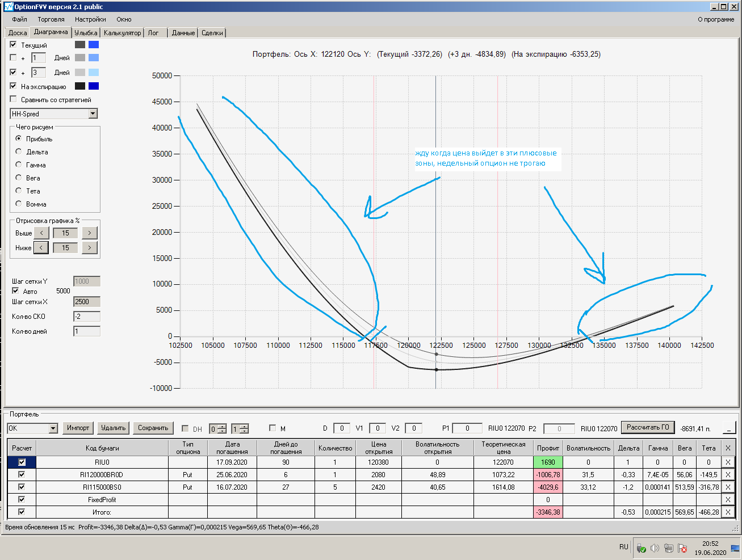Pick the bright blue swatch for Текущий
The height and width of the screenshot is (560, 742).
(94, 44)
